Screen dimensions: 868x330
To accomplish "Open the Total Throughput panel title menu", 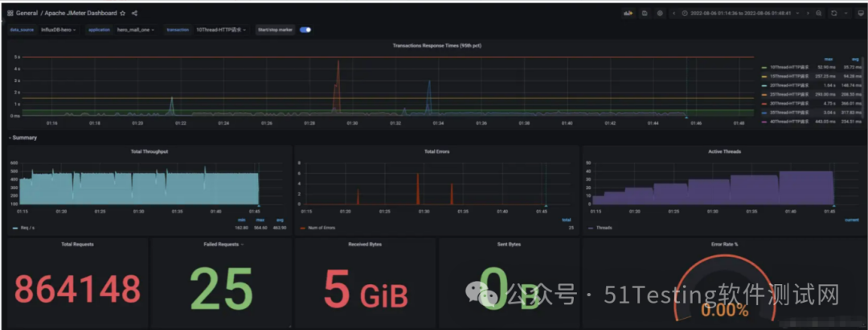I will (149, 151).
